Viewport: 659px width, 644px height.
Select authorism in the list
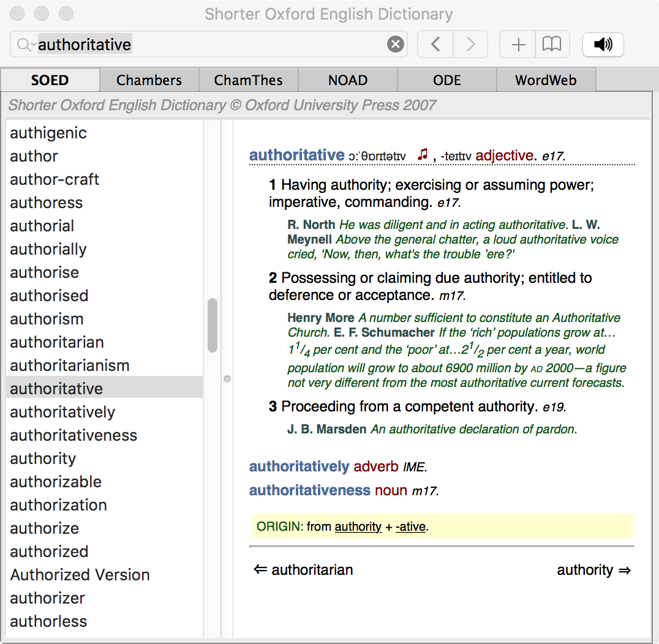click(x=104, y=319)
